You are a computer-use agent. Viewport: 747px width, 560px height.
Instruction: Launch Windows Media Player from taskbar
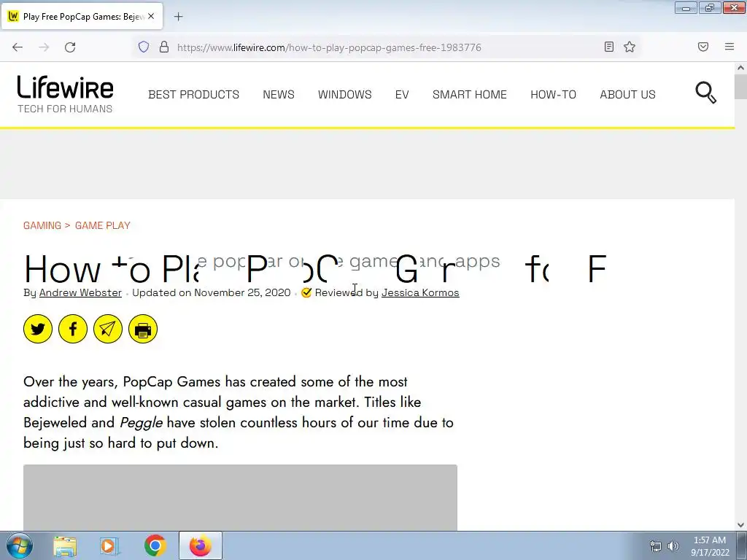pyautogui.click(x=109, y=546)
